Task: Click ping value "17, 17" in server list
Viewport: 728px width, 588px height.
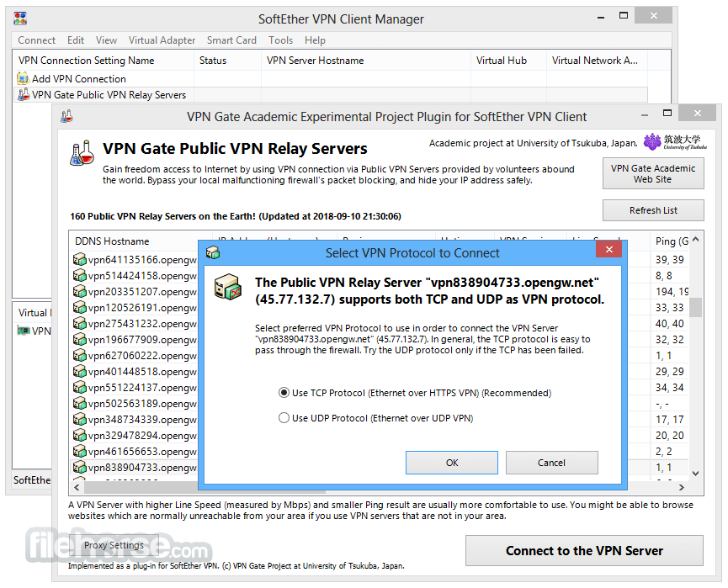Action: point(669,420)
